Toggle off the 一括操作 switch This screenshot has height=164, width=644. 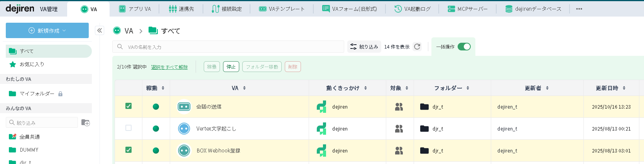point(464,47)
